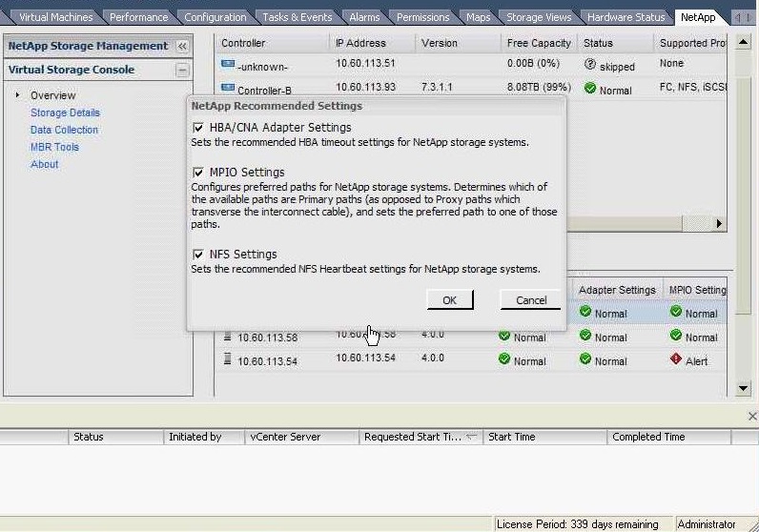Click red Alert MPIO icon for 10.60.113.54
Viewport: 759px width, 532px height.
(676, 359)
